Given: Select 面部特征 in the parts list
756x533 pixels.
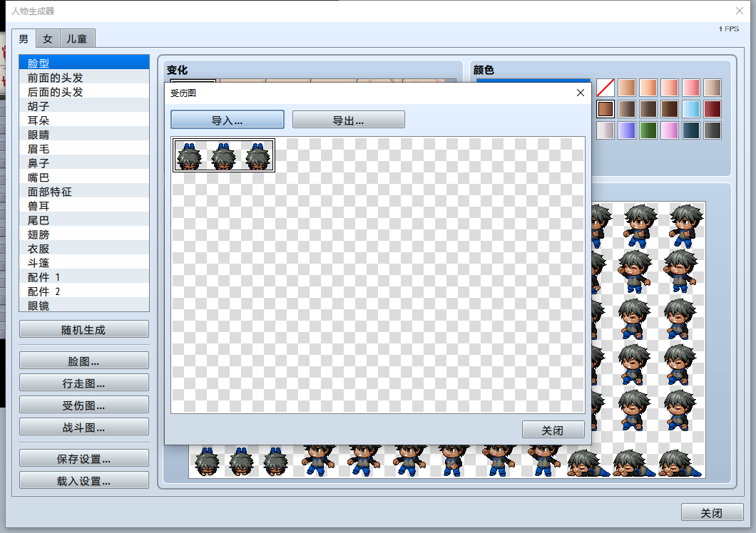Looking at the screenshot, I should click(84, 191).
